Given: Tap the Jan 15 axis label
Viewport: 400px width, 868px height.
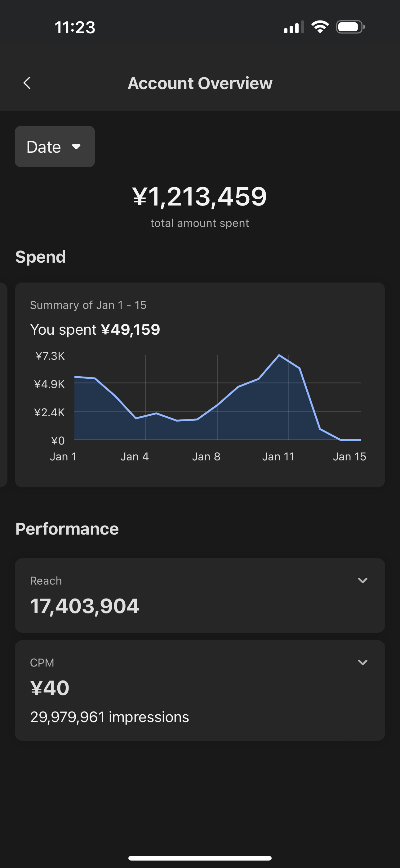Looking at the screenshot, I should 349,457.
